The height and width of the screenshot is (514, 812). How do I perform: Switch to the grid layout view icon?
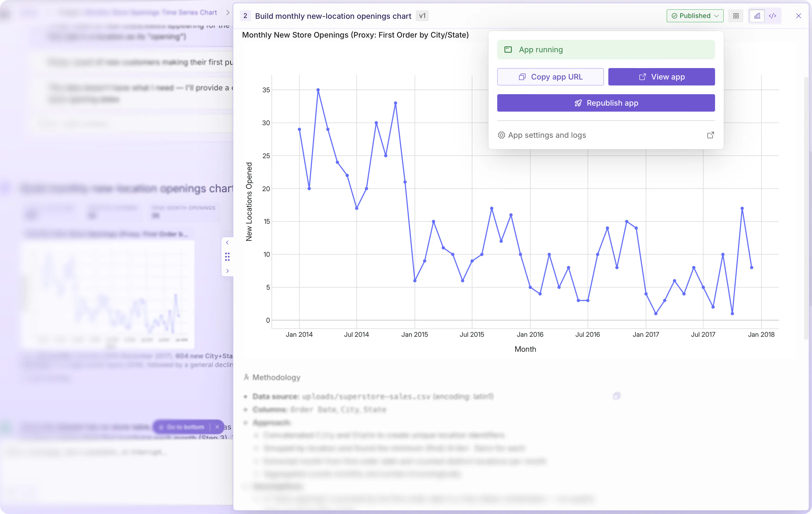click(736, 16)
